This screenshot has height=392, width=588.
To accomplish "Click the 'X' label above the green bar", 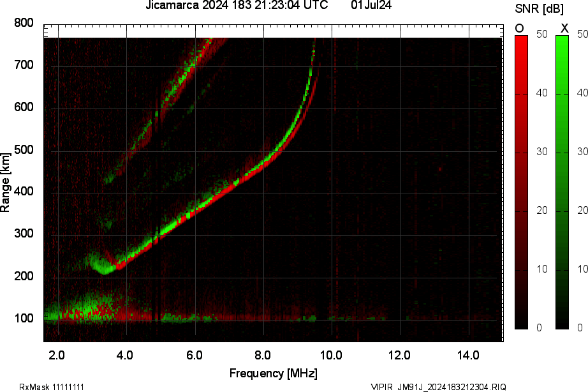I will pyautogui.click(x=564, y=27).
